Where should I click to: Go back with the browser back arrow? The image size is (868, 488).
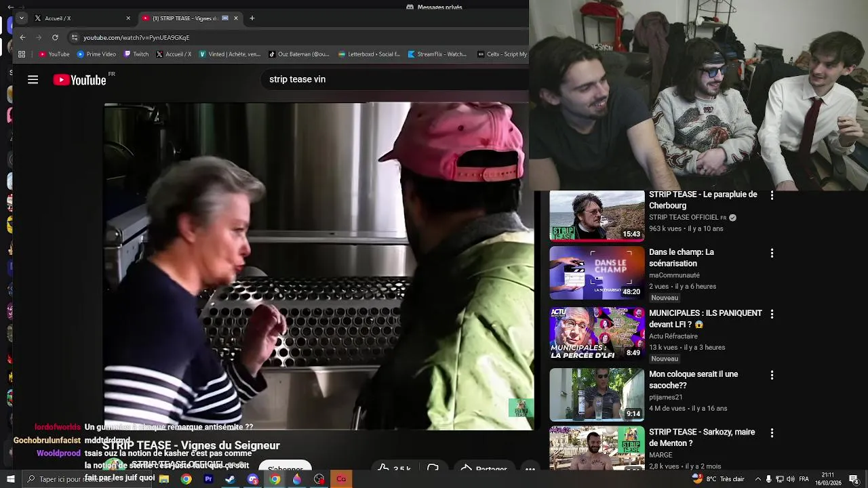pyautogui.click(x=22, y=37)
